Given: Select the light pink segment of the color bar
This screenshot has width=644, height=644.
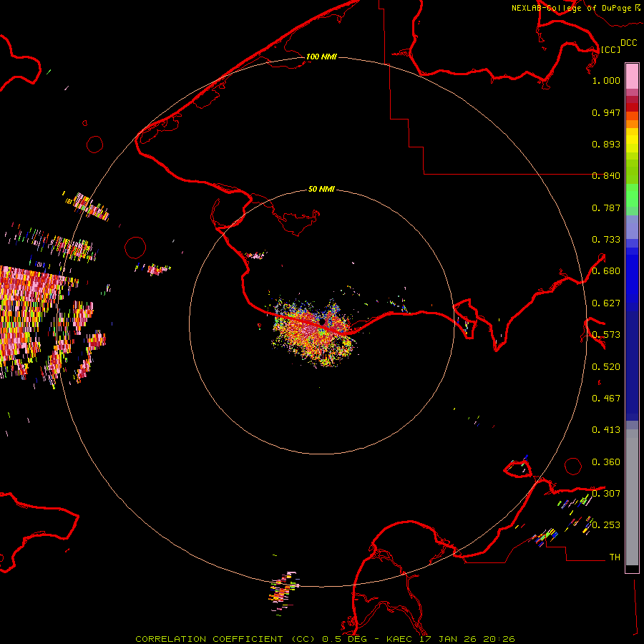Looking at the screenshot, I should 632,77.
